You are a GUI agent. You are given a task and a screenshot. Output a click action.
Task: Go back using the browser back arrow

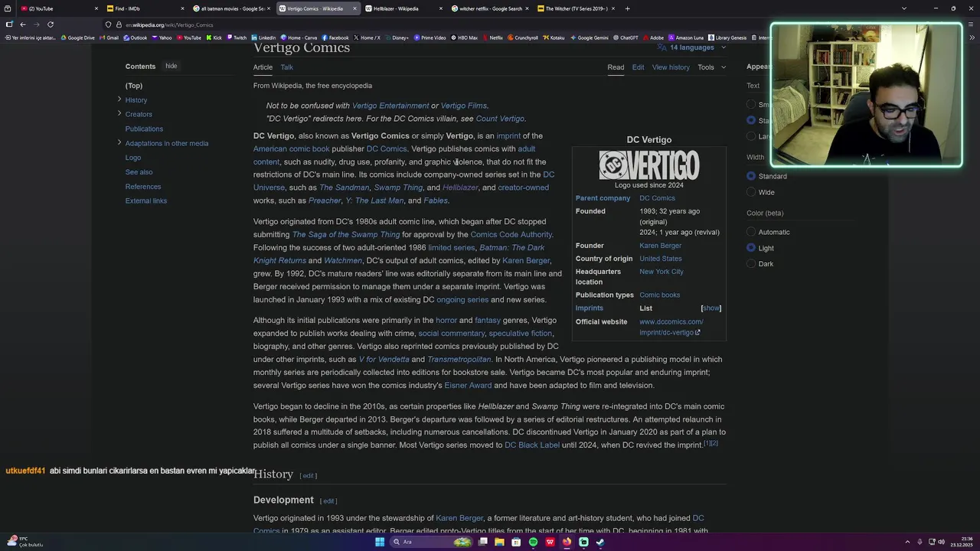[23, 24]
